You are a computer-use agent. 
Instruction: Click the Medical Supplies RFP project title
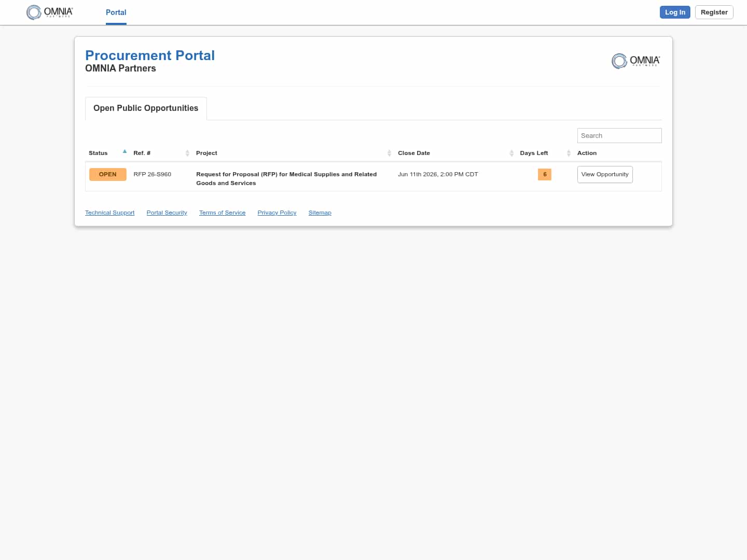(286, 178)
